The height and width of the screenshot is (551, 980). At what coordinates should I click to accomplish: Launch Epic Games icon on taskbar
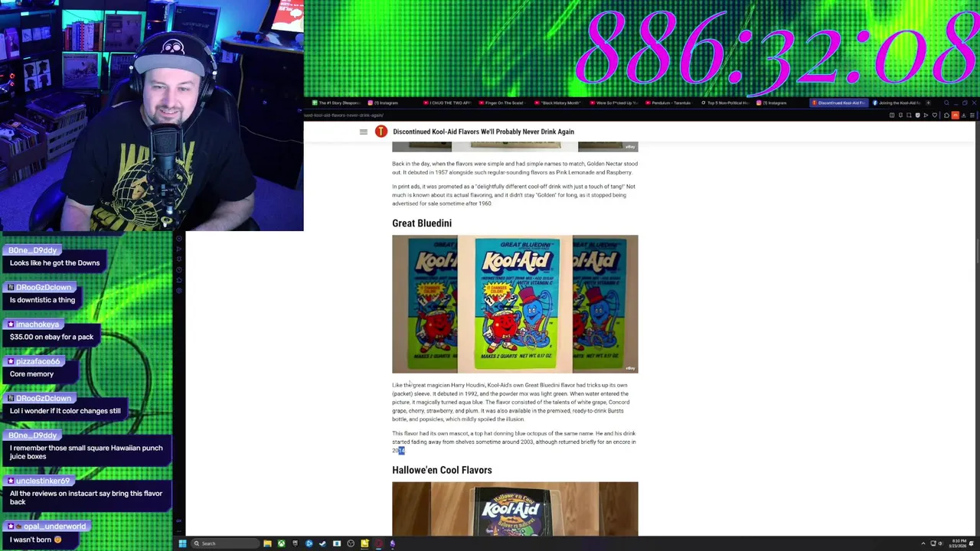(x=295, y=543)
